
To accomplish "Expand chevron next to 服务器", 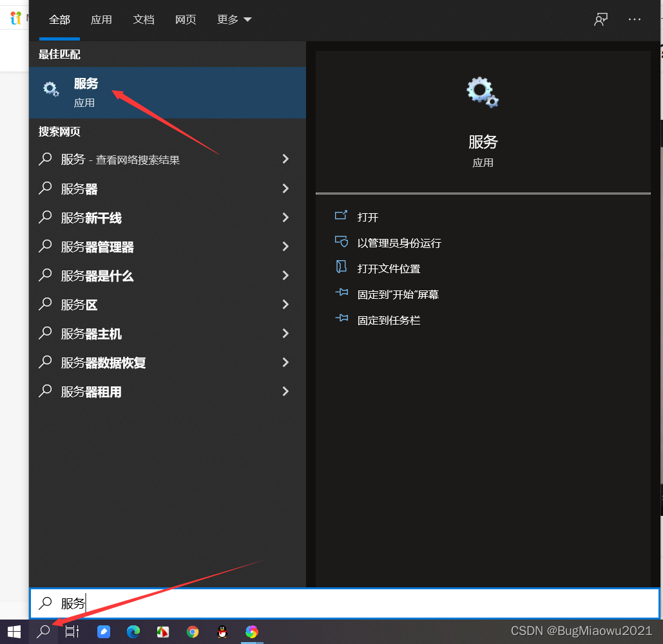I will (285, 188).
